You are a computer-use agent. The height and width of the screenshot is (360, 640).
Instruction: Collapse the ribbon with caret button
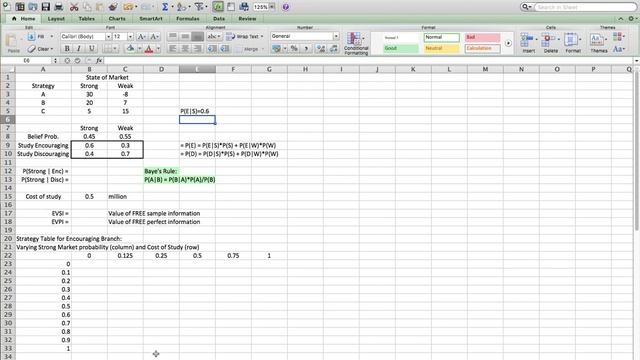coord(620,18)
